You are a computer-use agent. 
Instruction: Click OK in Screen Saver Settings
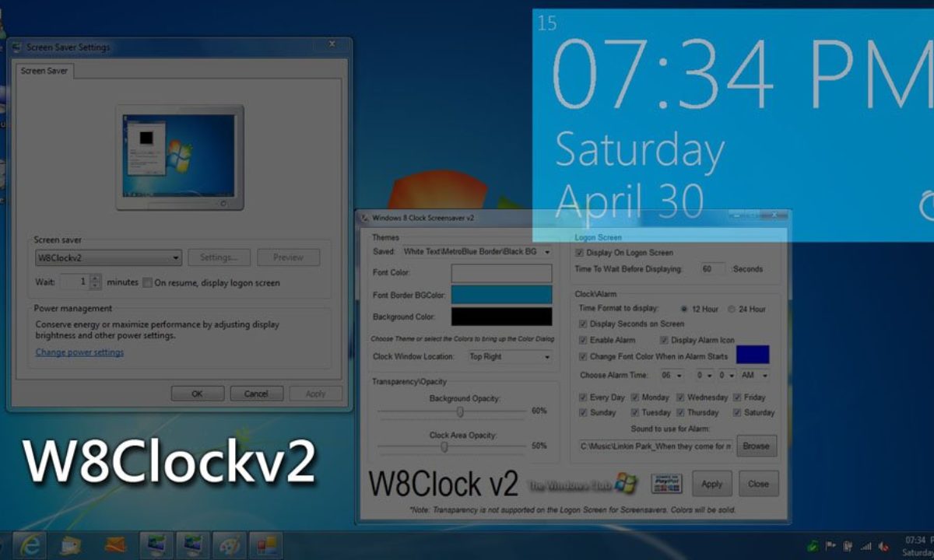pos(198,394)
